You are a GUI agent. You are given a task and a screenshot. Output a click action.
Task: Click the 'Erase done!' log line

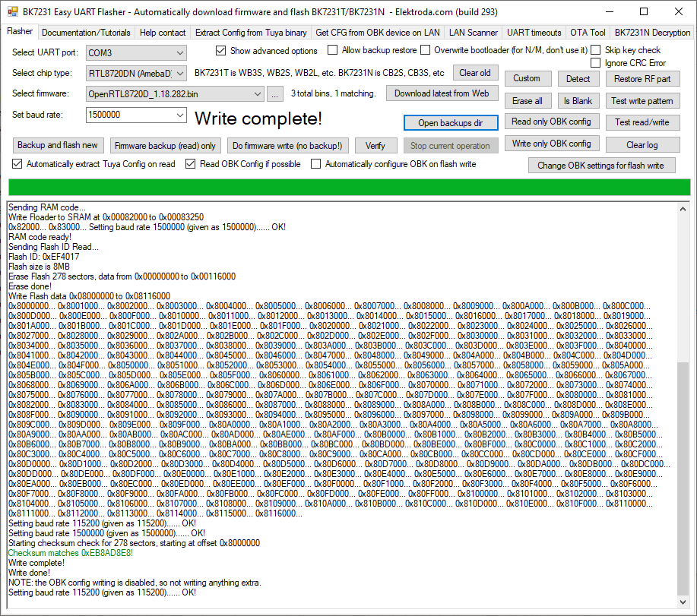click(30, 286)
